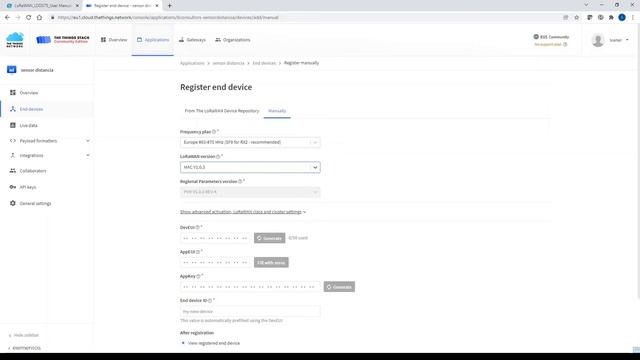Go to sensor distancia breadcrumb link
Viewport: 640px width, 360px height.
click(x=228, y=63)
